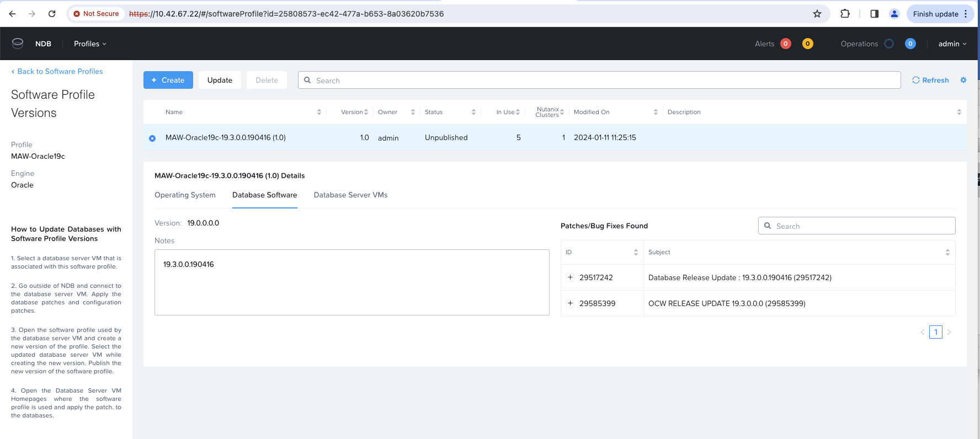980x439 pixels.
Task: Click the Create button
Action: (x=168, y=80)
